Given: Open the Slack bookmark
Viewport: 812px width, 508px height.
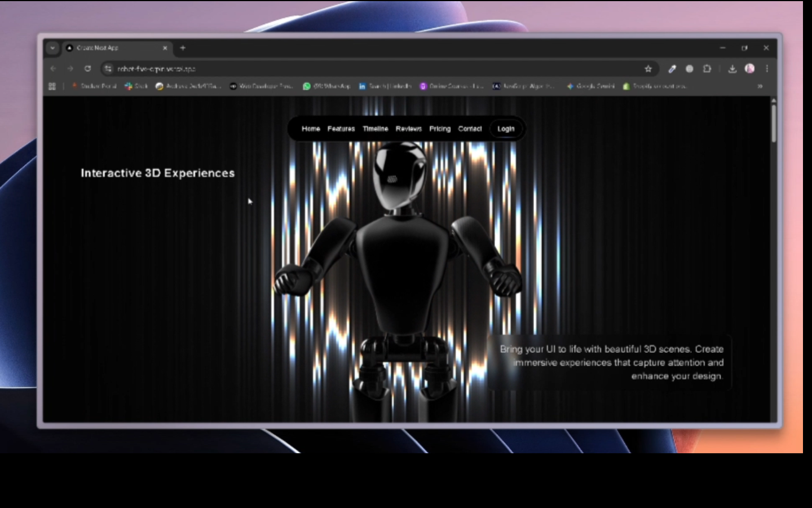Looking at the screenshot, I should (136, 86).
